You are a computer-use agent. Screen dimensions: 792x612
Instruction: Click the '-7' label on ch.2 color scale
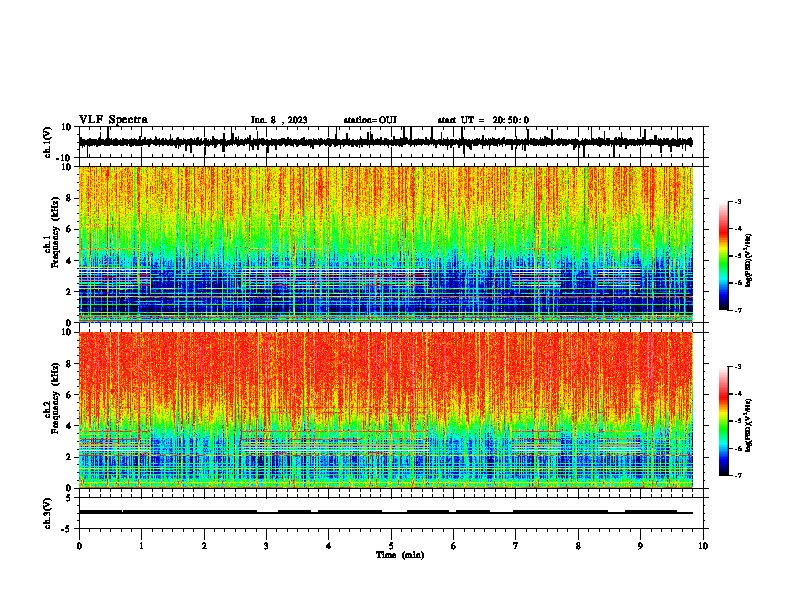[738, 475]
